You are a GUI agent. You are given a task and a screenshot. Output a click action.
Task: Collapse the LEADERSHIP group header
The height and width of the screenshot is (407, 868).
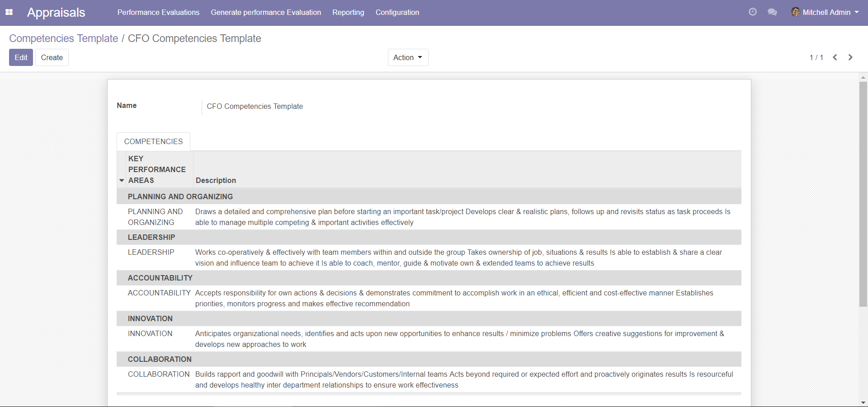point(151,237)
